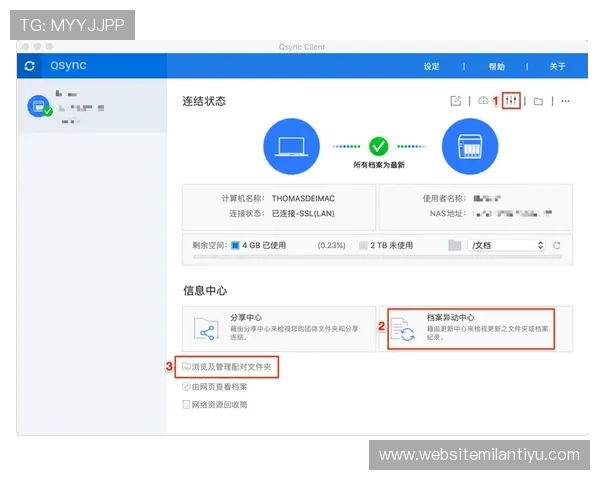
Task: Click the Qsync Client window title
Action: (302, 47)
